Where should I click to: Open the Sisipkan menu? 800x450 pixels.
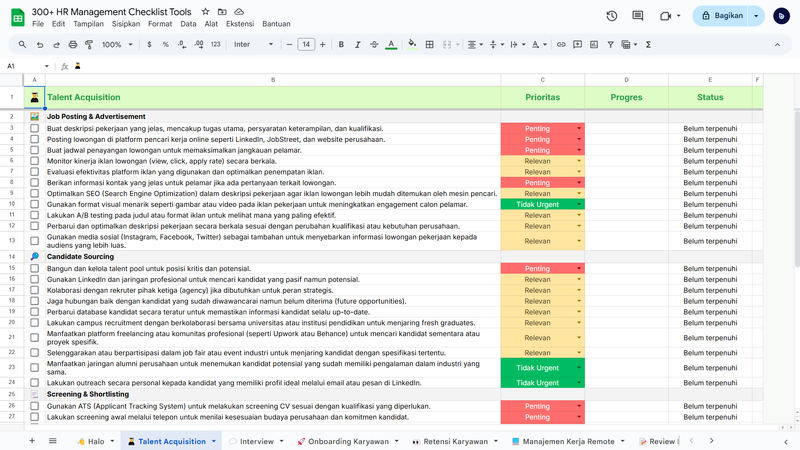(126, 24)
